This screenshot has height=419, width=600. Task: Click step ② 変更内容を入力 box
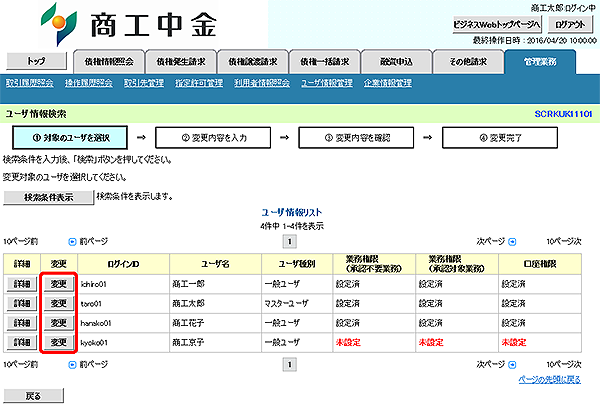[x=213, y=138]
